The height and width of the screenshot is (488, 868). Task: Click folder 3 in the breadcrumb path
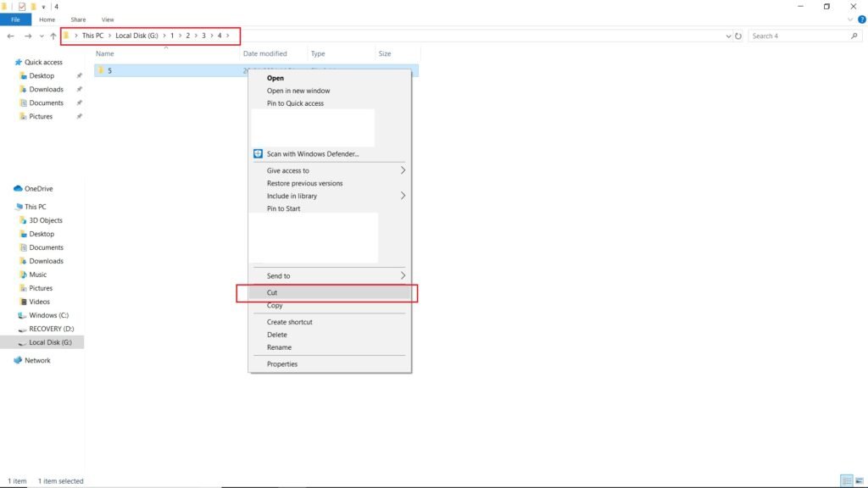click(x=203, y=36)
